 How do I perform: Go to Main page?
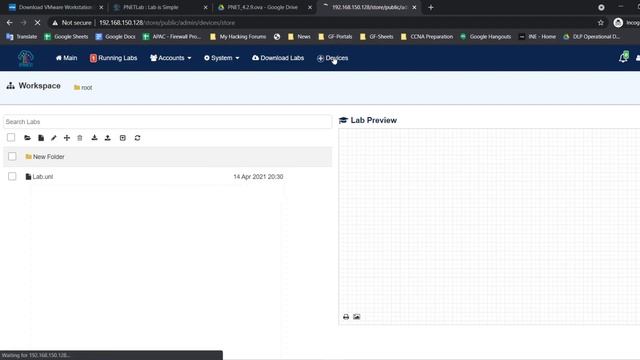coord(67,58)
